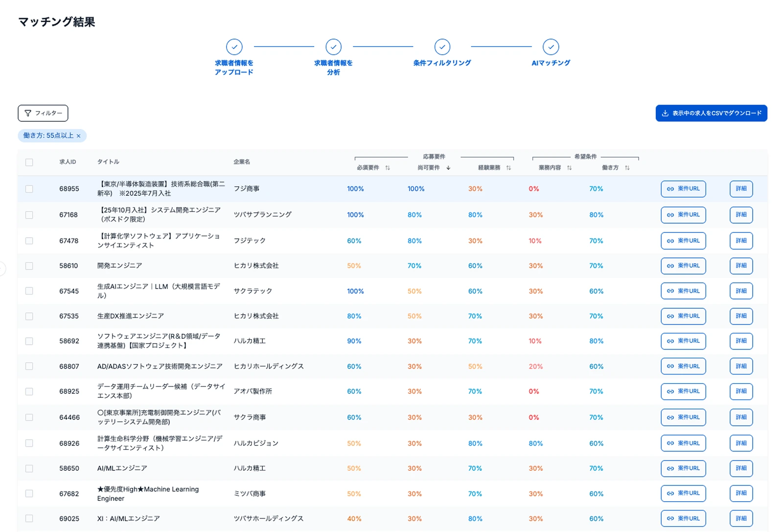Image resolution: width=783 pixels, height=532 pixels.
Task: View 詳細 for job 68926
Action: (x=741, y=443)
